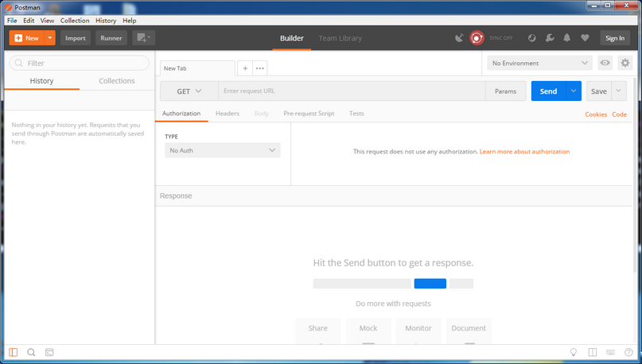Image resolution: width=642 pixels, height=364 pixels.
Task: Open the Edit menu
Action: point(29,21)
